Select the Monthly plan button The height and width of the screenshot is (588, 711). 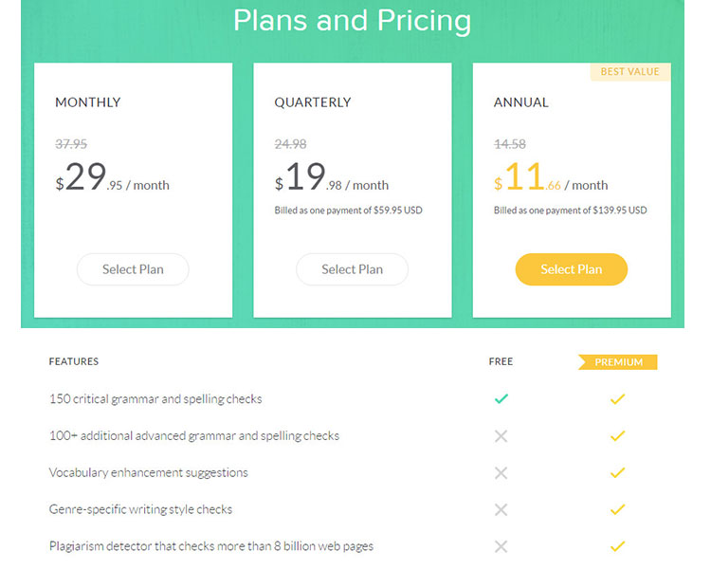coord(133,269)
